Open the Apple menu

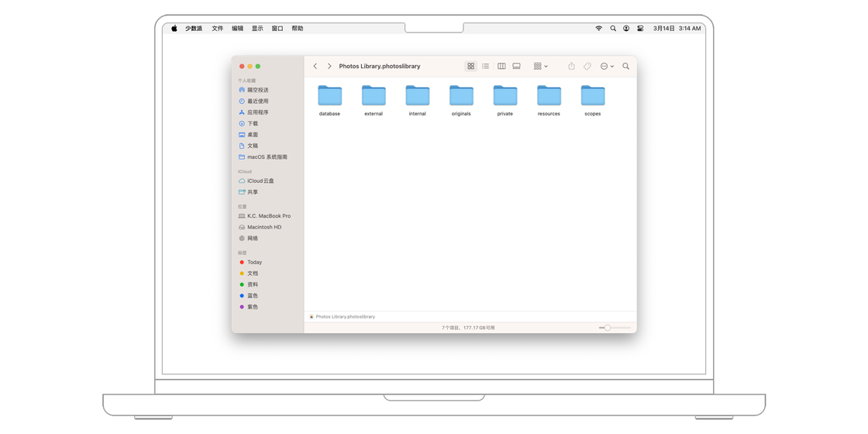(174, 28)
